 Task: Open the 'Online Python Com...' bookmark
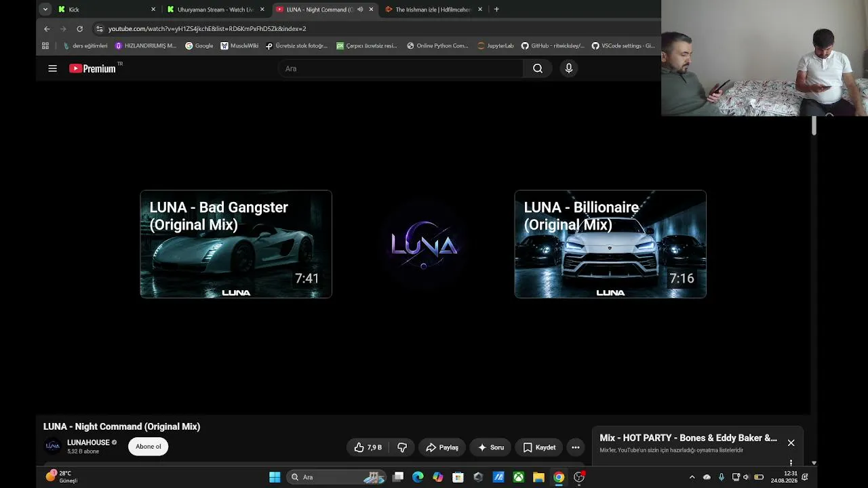point(437,45)
